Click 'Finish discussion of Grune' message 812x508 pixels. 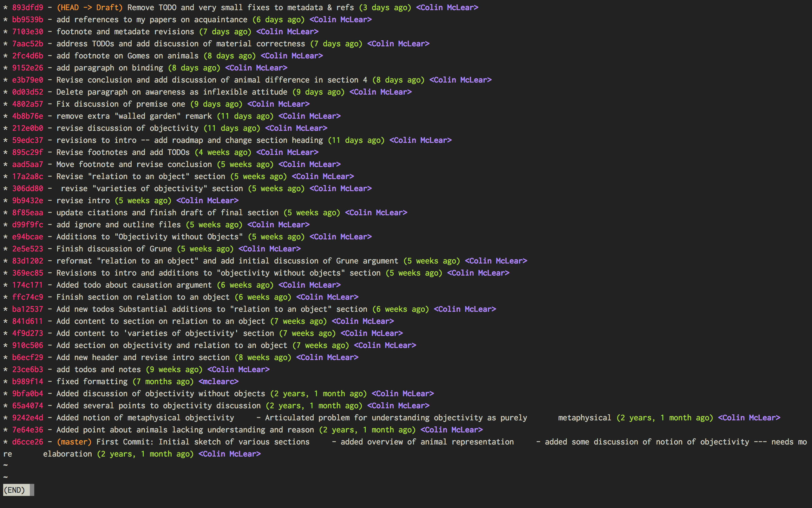click(x=114, y=249)
